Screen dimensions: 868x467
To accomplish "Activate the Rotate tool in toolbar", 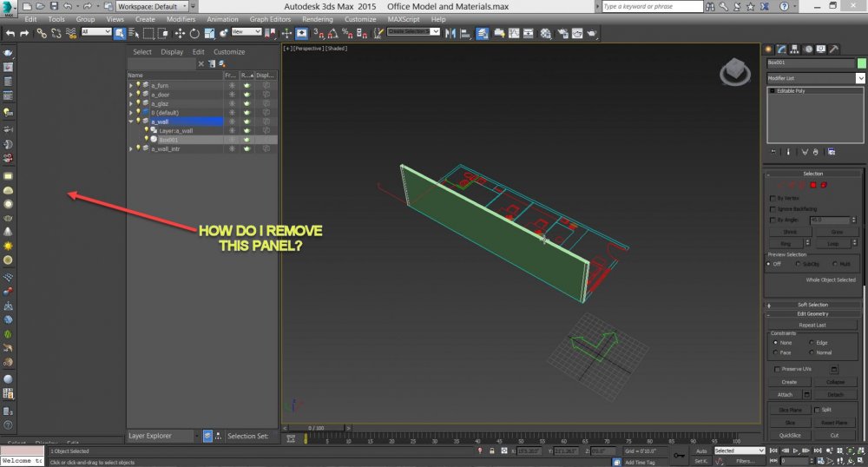I will (x=194, y=33).
